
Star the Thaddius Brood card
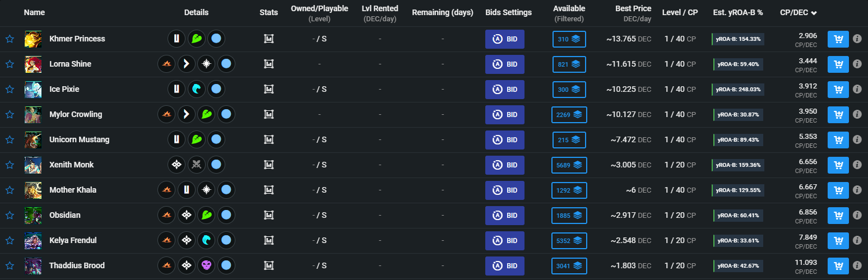click(10, 266)
